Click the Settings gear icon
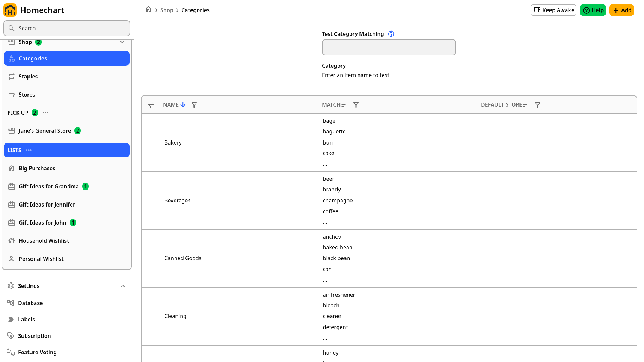Viewport: 644px width, 362px height. point(11,286)
